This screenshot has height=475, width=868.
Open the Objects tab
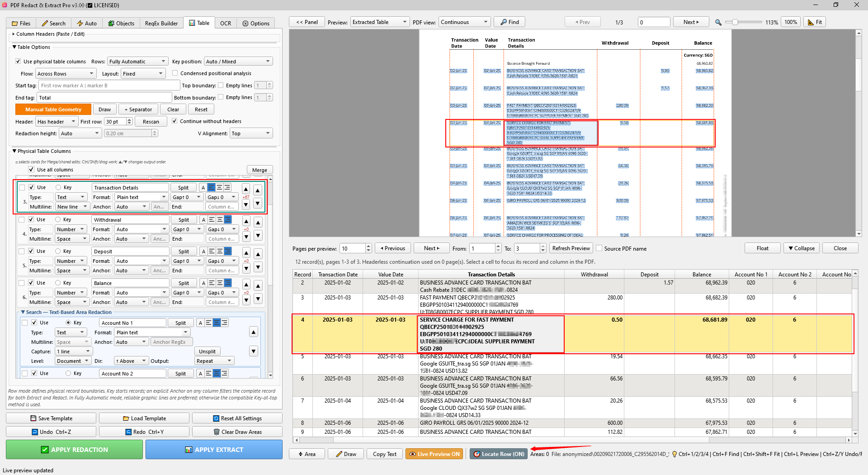coord(121,24)
